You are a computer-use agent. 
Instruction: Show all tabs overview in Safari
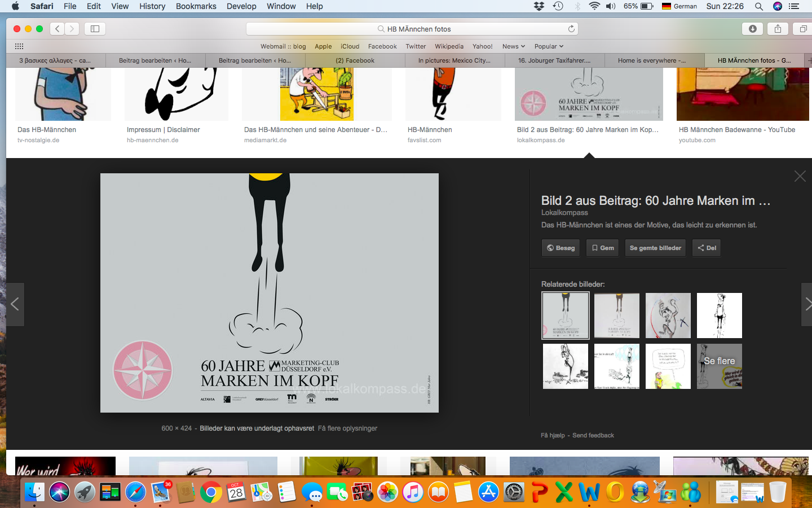(x=803, y=29)
